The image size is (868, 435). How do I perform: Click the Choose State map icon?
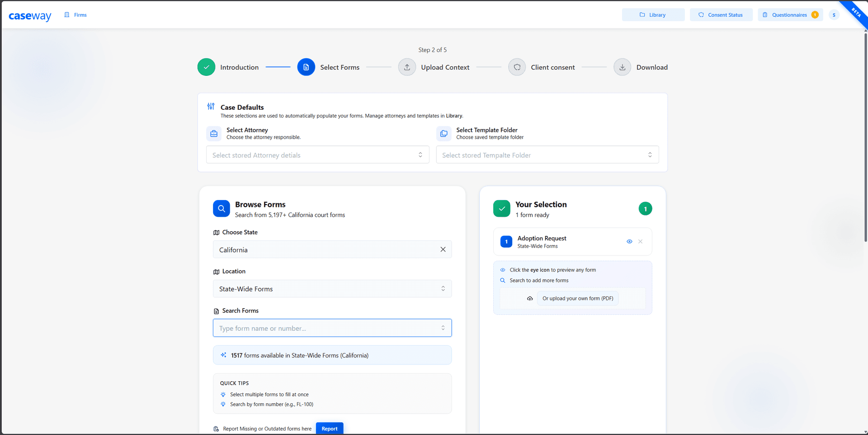click(216, 233)
